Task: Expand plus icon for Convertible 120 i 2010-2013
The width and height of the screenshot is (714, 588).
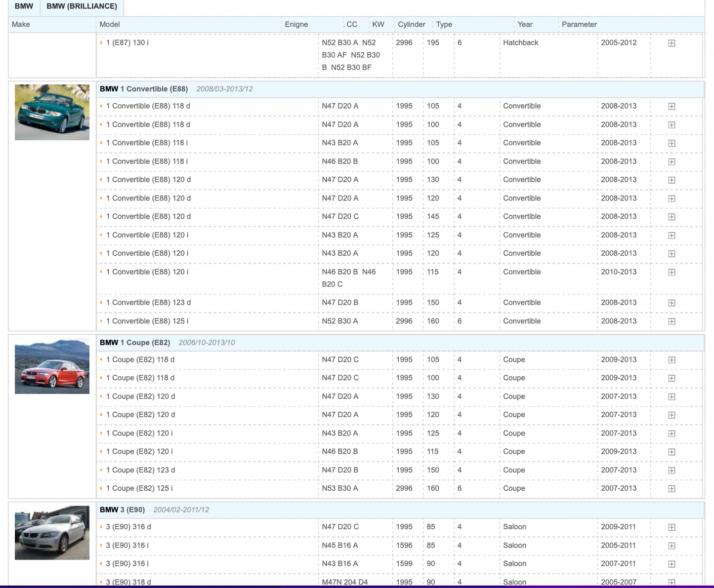Action: click(672, 272)
